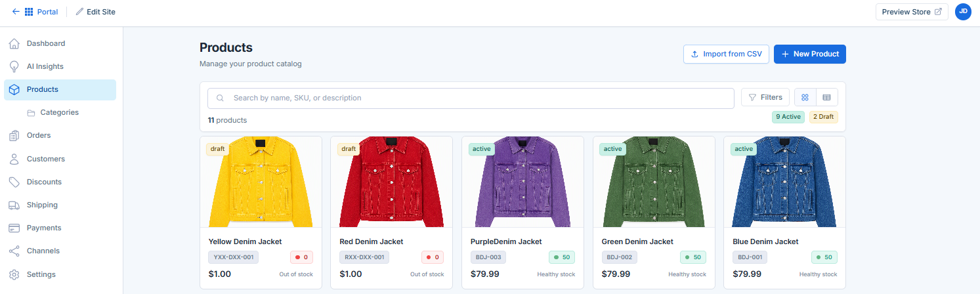Image resolution: width=980 pixels, height=294 pixels.
Task: Click stock badge 0 on Yellow jacket
Action: pos(301,257)
